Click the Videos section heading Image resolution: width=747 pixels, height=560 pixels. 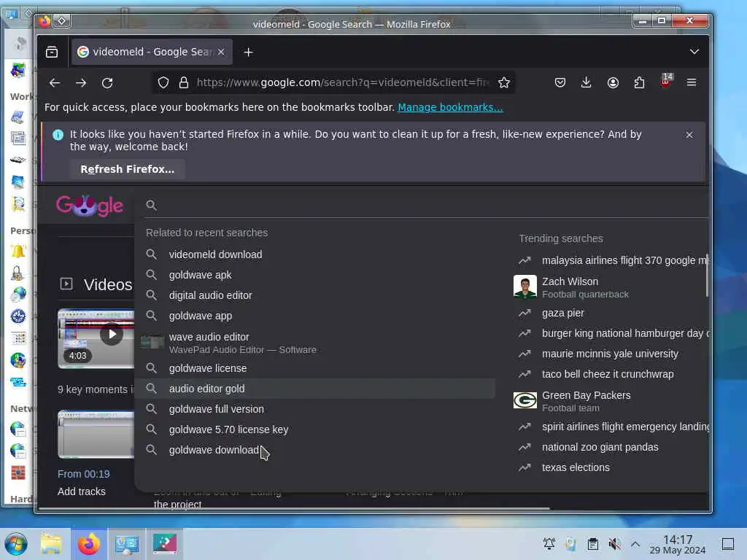coord(108,284)
